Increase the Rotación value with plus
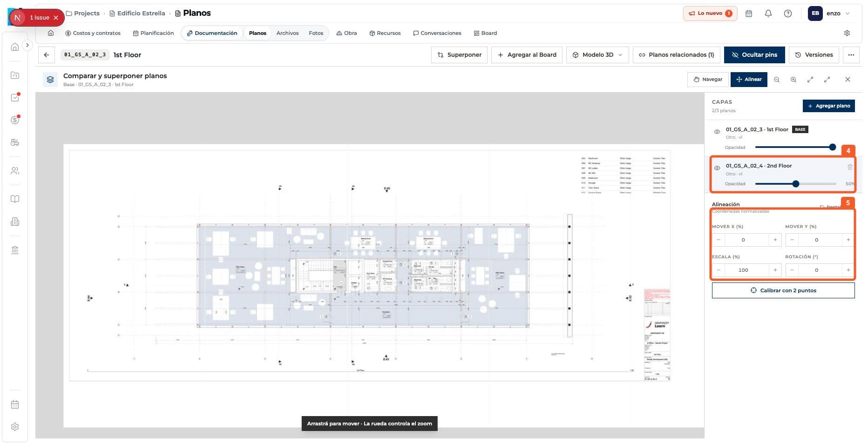Viewport: 868px width, 444px height. tap(848, 270)
